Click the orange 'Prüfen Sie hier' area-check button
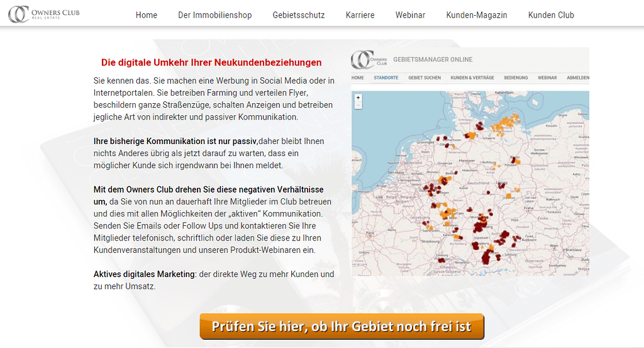The width and height of the screenshot is (644, 348). (x=341, y=327)
